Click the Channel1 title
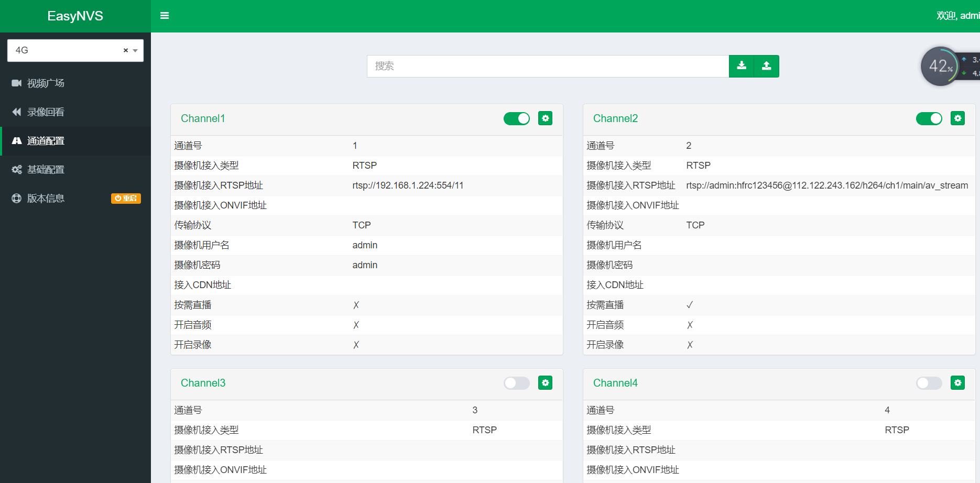 tap(203, 118)
